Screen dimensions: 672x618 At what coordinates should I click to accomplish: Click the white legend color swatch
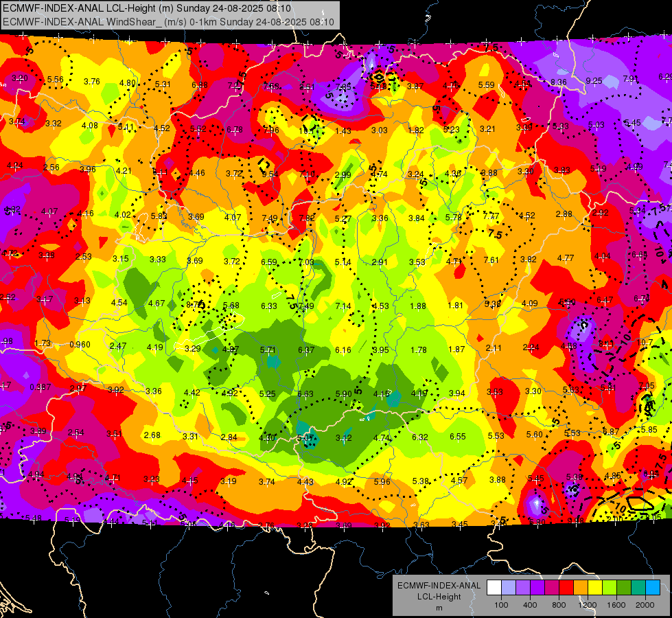point(494,588)
